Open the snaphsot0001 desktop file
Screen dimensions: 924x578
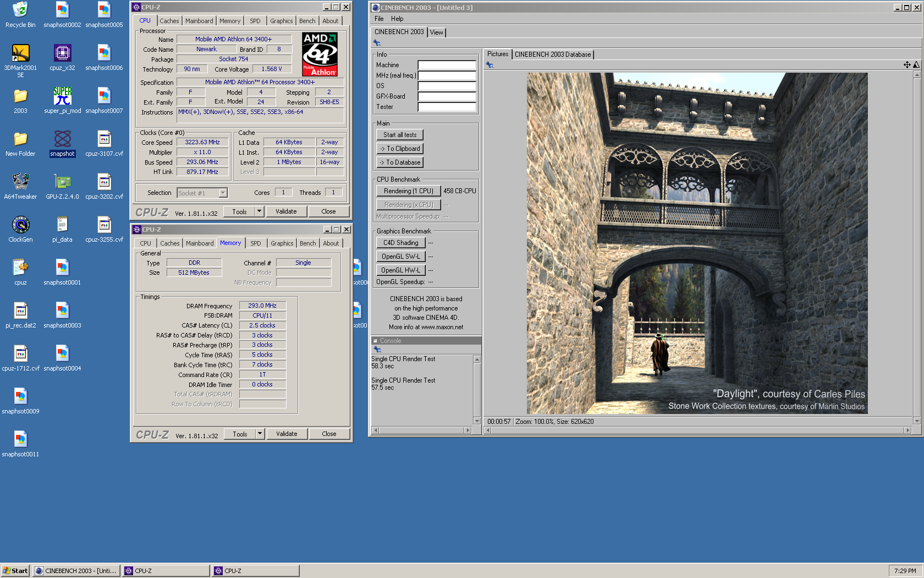click(62, 272)
